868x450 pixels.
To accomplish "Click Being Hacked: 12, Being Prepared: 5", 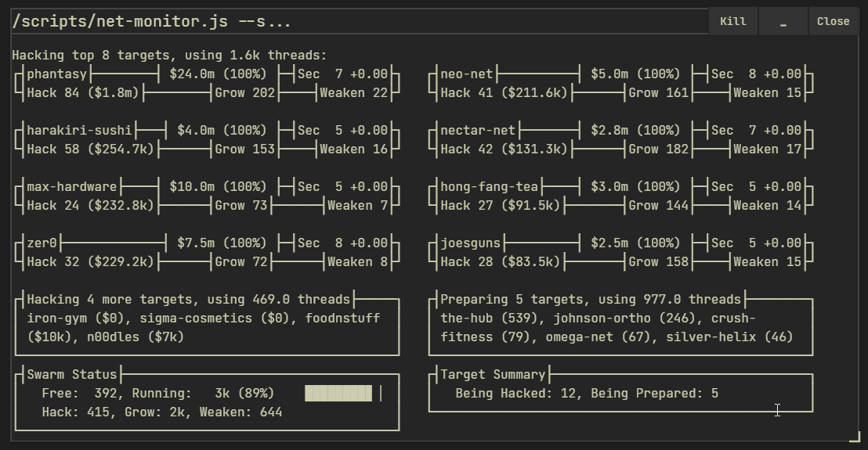I will point(587,394).
